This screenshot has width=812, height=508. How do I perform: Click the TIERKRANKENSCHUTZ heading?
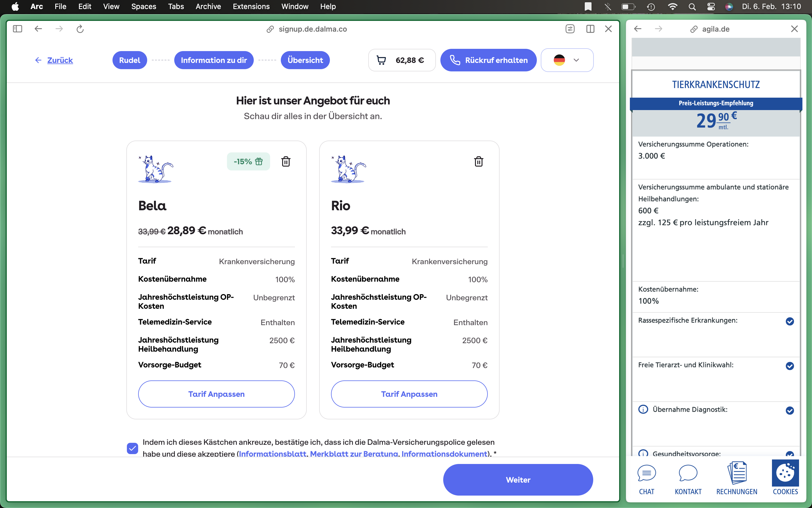(716, 84)
